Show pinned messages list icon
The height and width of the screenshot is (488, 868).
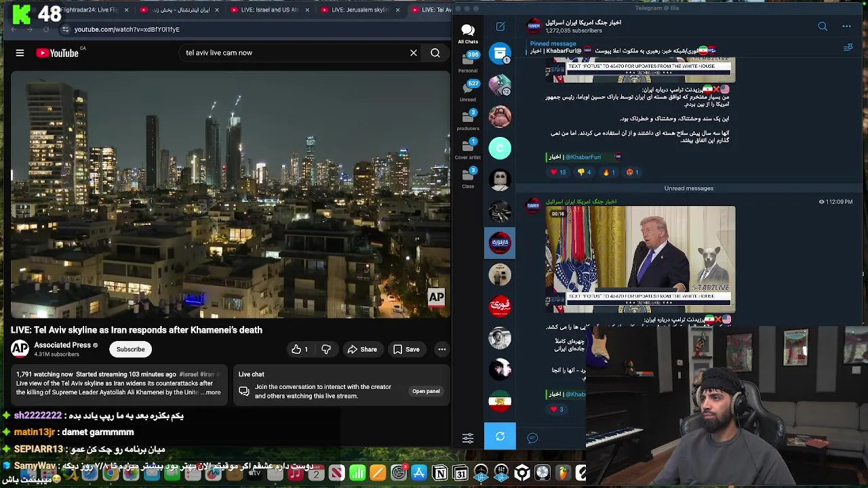coord(848,47)
